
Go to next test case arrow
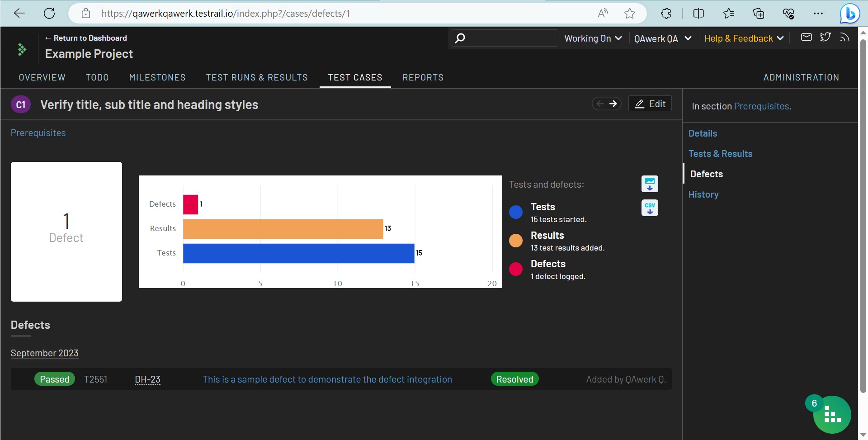click(613, 104)
